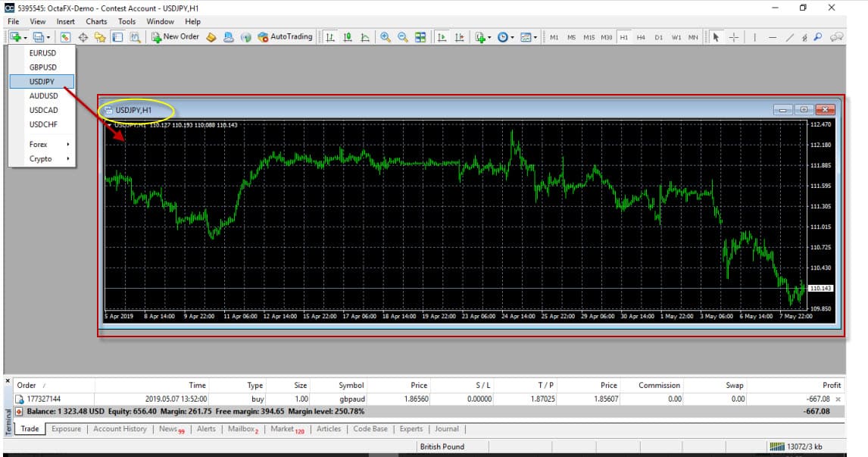Open the Market Watch panel icon
The width and height of the screenshot is (868, 457).
pos(66,37)
